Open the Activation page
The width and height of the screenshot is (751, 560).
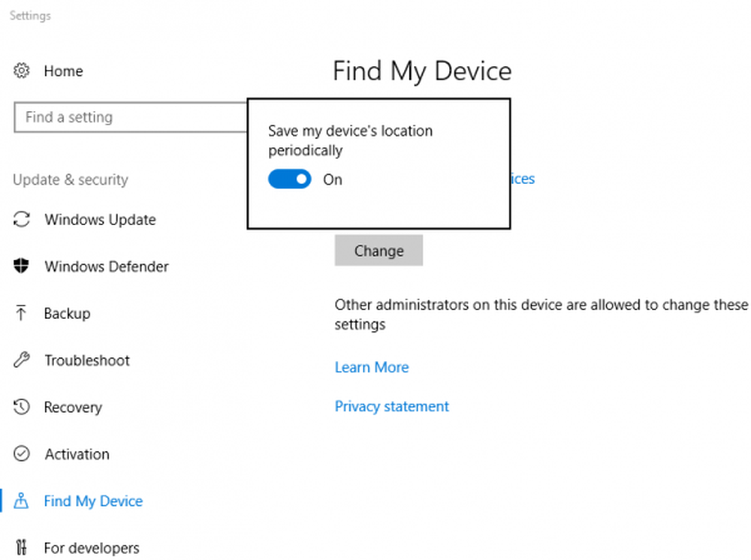click(x=77, y=454)
